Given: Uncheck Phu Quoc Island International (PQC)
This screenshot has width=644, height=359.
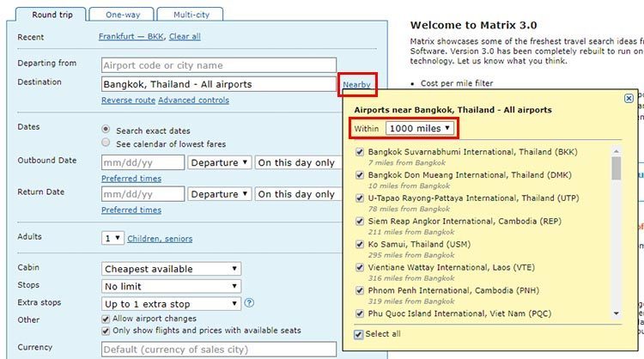Looking at the screenshot, I should coord(360,313).
